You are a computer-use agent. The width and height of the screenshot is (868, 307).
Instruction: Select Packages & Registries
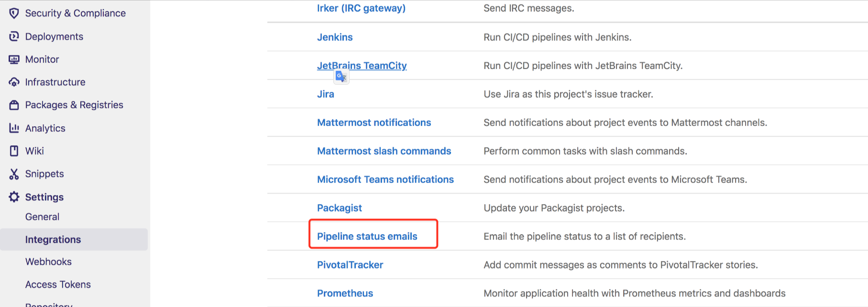pos(74,105)
